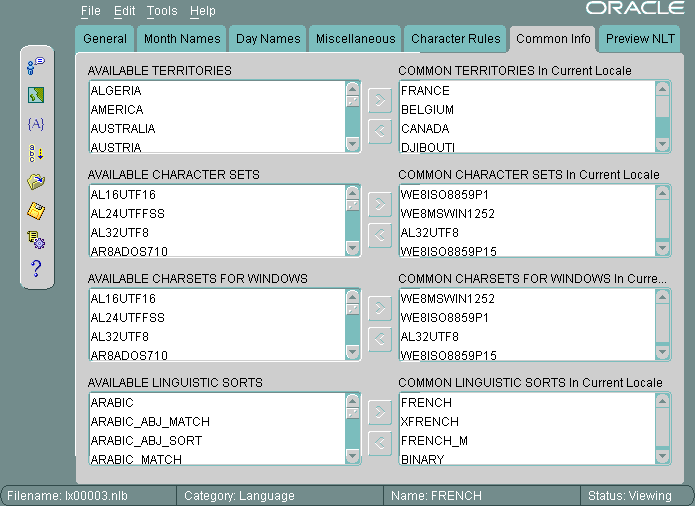Click the language icon with speech bubble
This screenshot has height=506, width=695.
(x=36, y=66)
